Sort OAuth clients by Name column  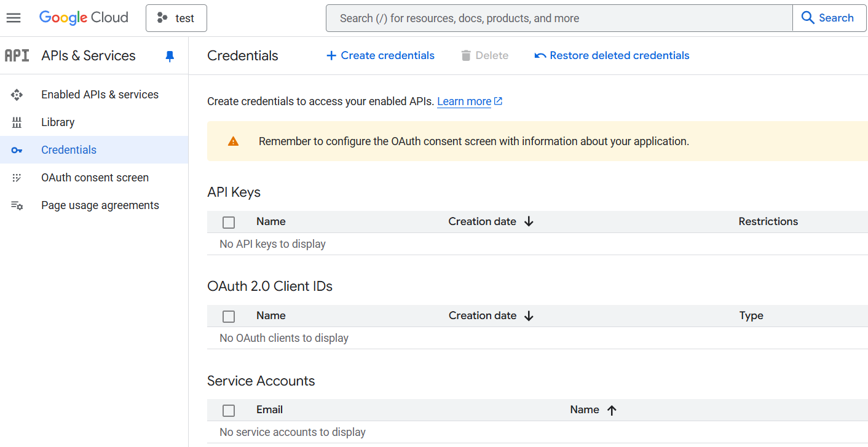point(271,315)
